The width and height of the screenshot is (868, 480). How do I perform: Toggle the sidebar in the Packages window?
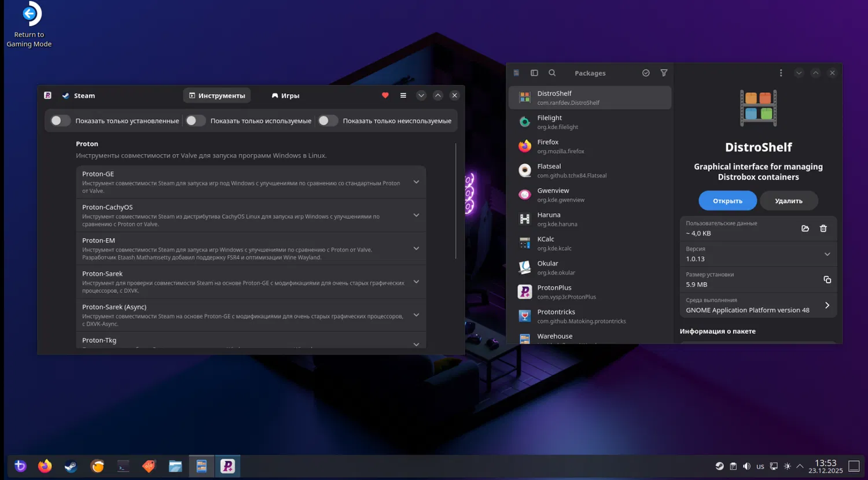coord(534,73)
